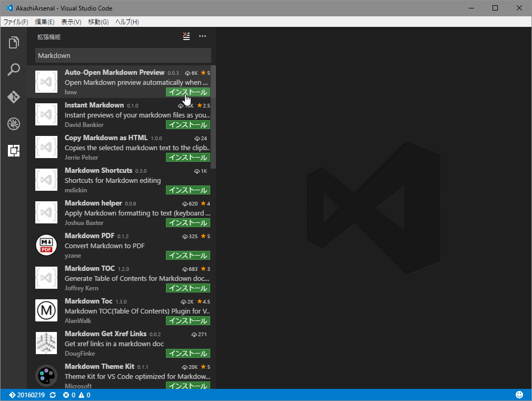The image size is (532, 401).
Task: Open the Explorer view in the activity bar
Action: pyautogui.click(x=14, y=42)
